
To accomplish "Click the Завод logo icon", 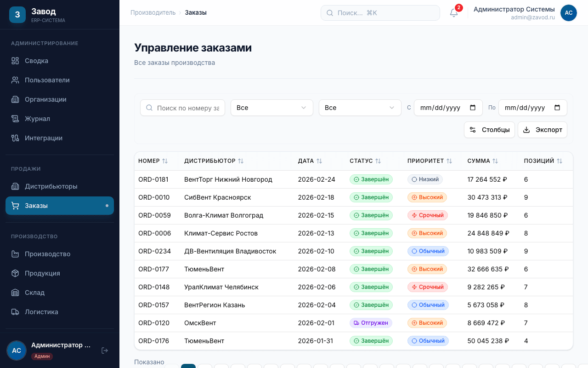I will 17,14.
